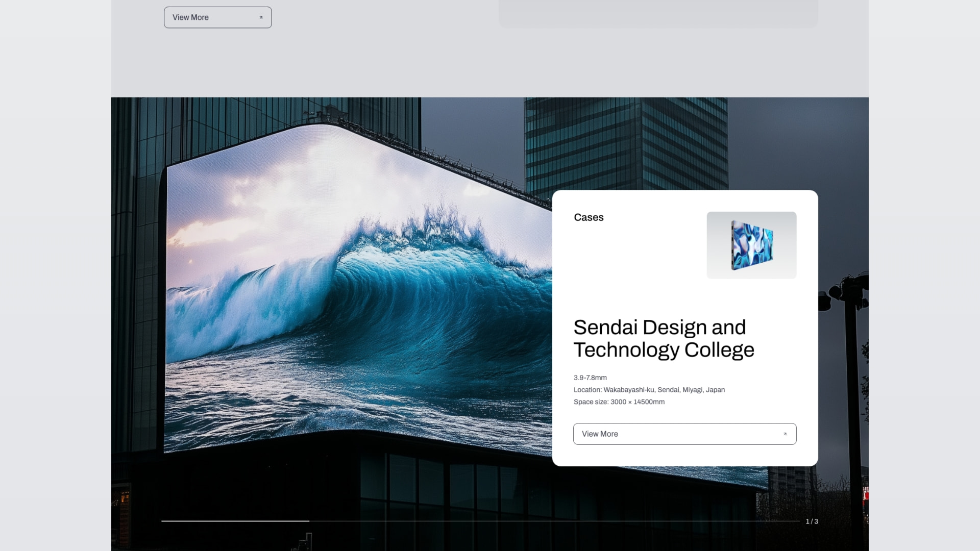Open Sendai Design and Technology College title

click(x=659, y=328)
